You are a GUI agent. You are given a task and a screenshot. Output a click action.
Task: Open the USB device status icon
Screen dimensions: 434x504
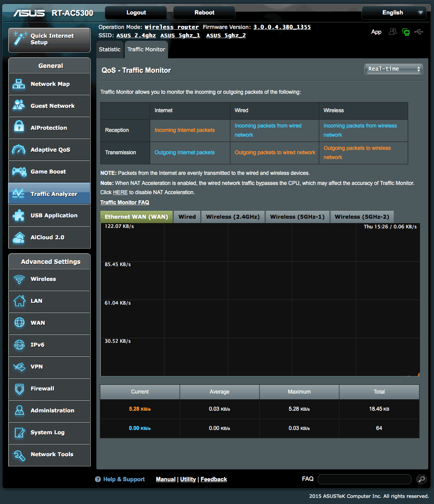pyautogui.click(x=419, y=32)
